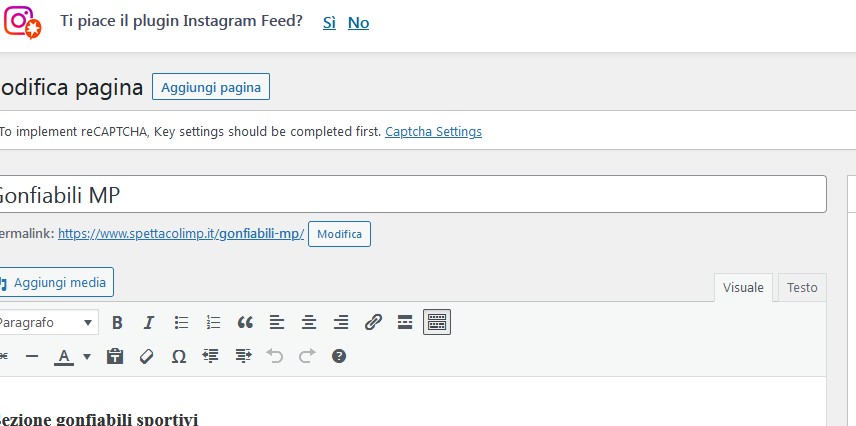The image size is (856, 426).
Task: Open the Paragrafo format dropdown
Action: click(x=46, y=323)
